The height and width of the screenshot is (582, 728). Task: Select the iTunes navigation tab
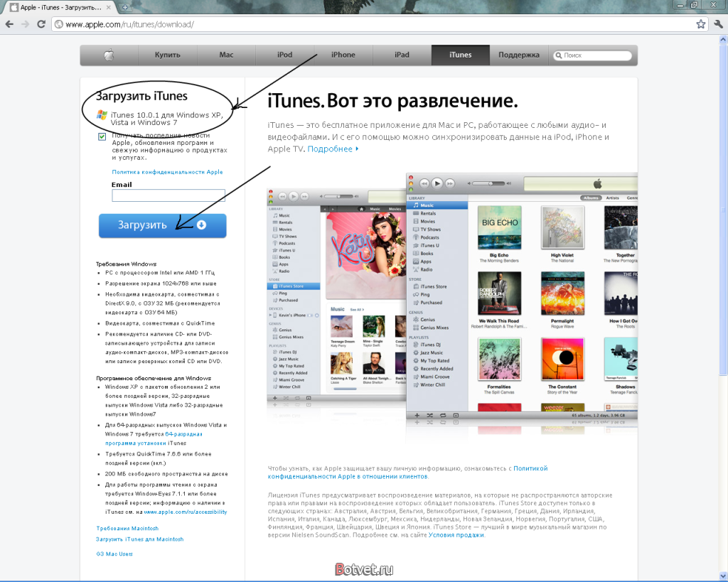(460, 55)
